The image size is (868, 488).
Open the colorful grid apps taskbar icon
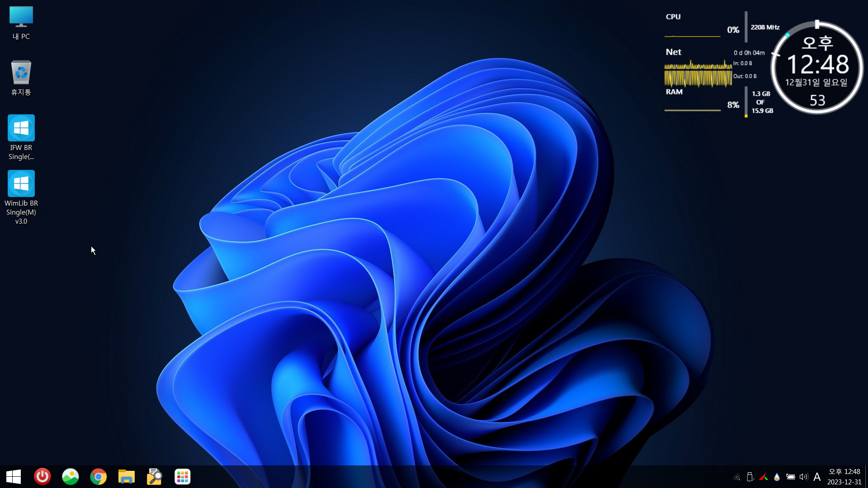[x=183, y=477]
